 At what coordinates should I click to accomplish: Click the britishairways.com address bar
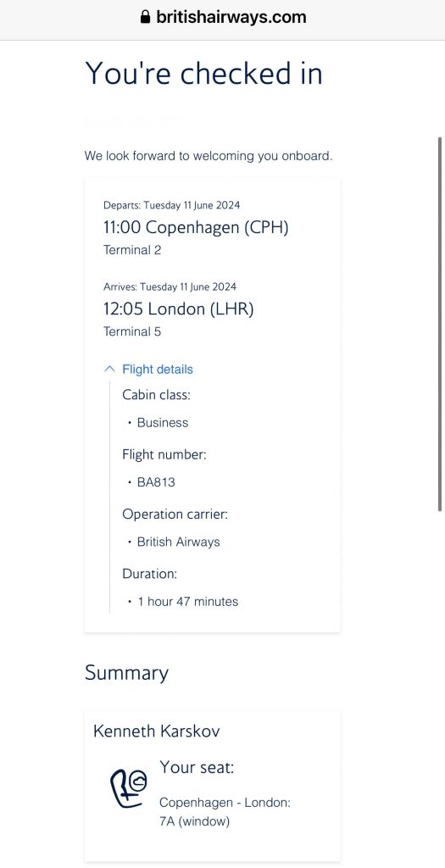tap(222, 17)
